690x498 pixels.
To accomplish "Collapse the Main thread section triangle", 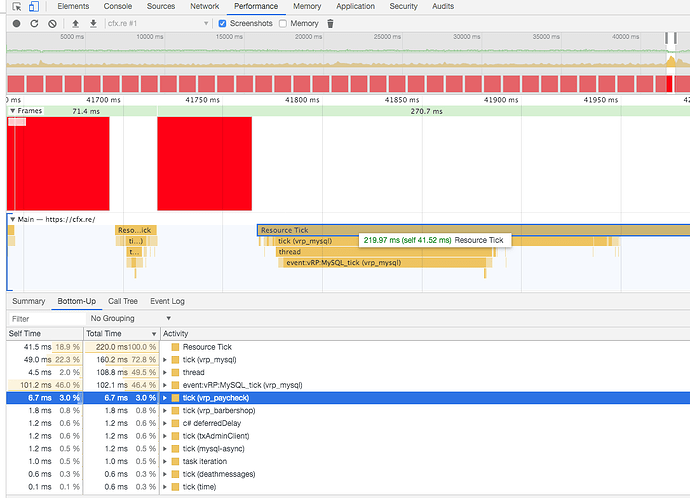I will (x=12, y=218).
